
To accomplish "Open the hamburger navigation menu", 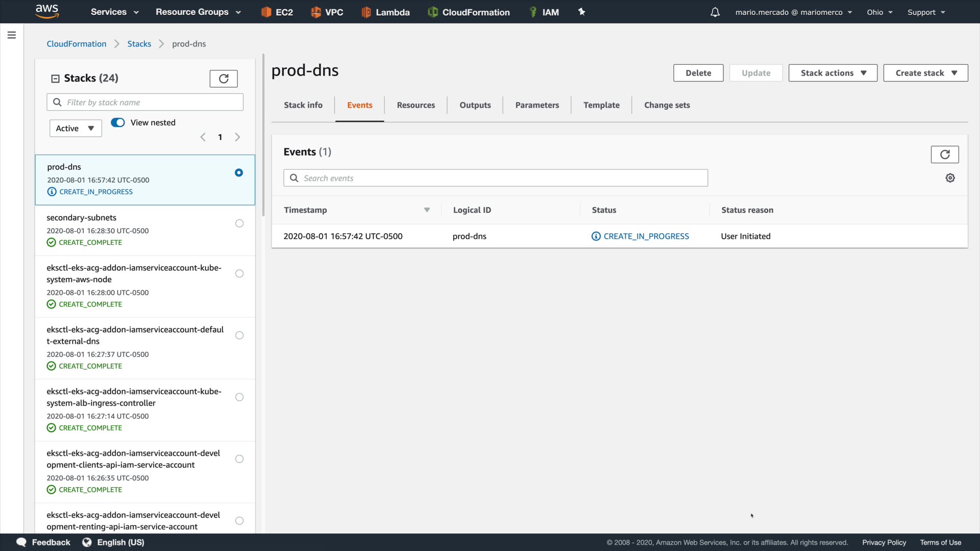I will (x=12, y=35).
